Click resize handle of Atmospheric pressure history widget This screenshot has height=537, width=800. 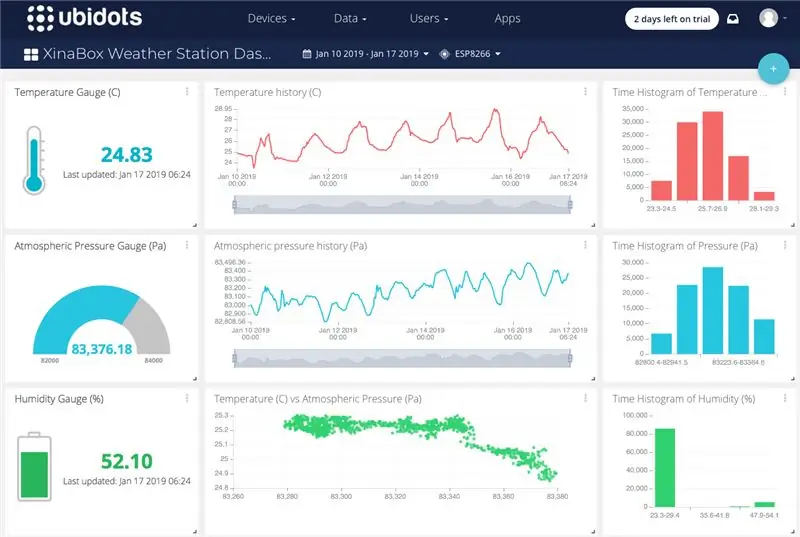pyautogui.click(x=593, y=378)
